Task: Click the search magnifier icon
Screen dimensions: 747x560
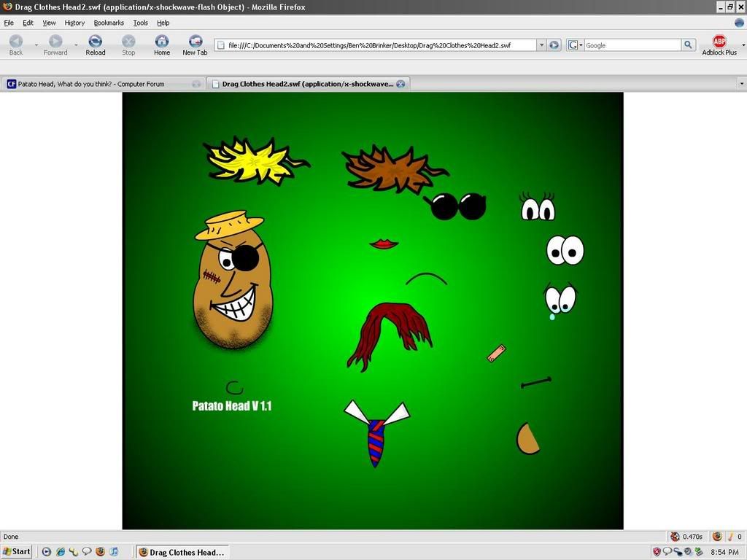Action: [688, 45]
